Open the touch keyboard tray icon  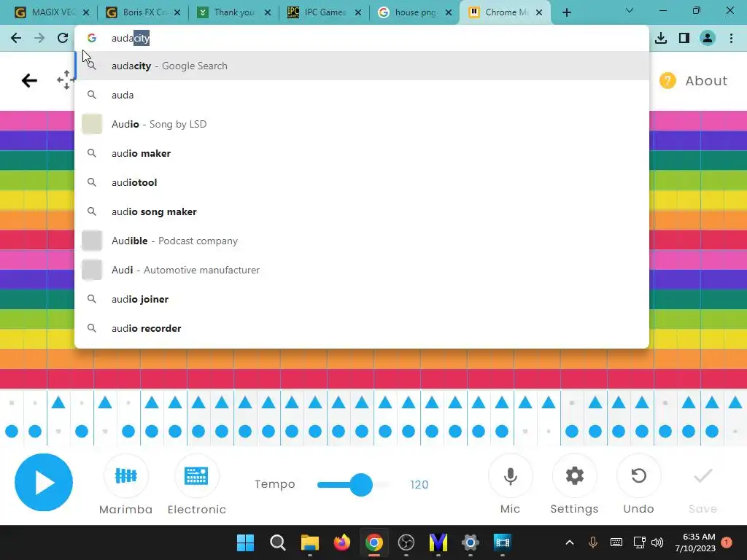click(616, 542)
